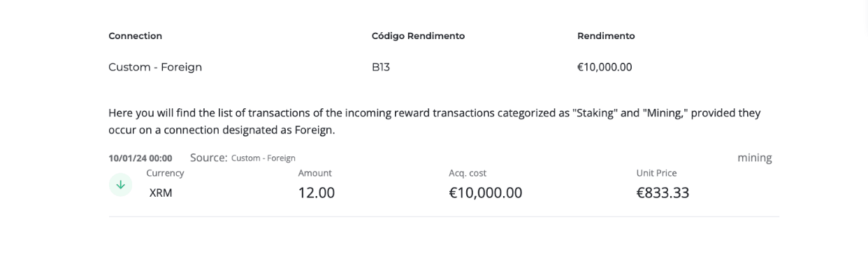This screenshot has width=868, height=261.
Task: Click the green incoming arrow icon
Action: click(120, 185)
